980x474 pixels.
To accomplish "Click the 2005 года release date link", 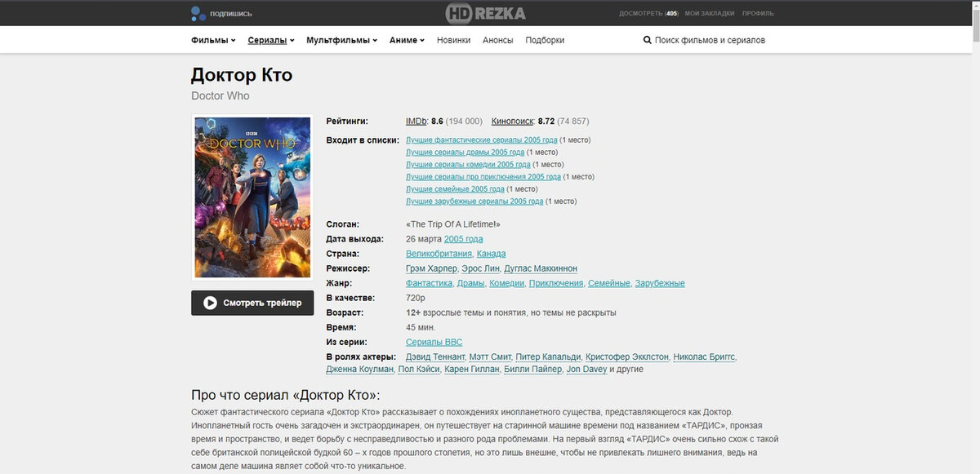I will [x=463, y=239].
